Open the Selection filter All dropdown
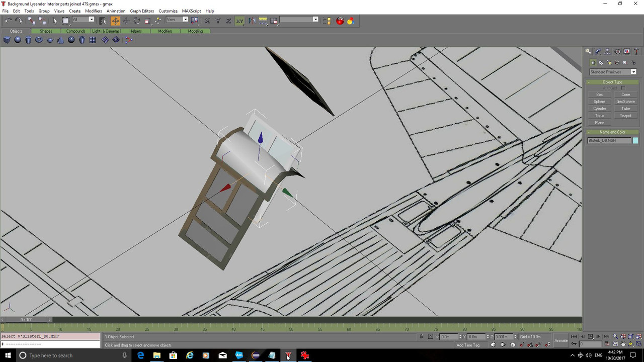This screenshot has height=362, width=644. coord(83,20)
